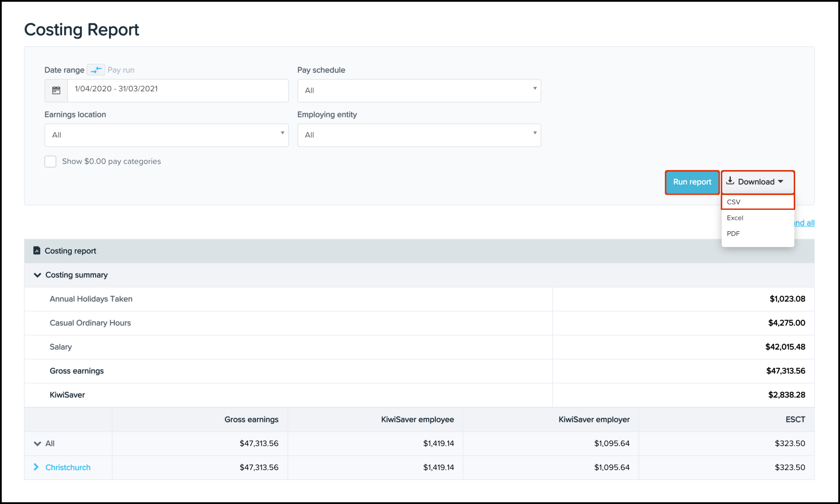Switch to Pay run mode label
840x504 pixels.
pos(121,70)
